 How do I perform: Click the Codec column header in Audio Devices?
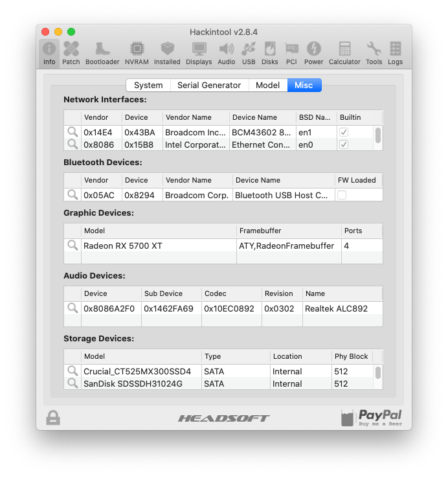[232, 293]
